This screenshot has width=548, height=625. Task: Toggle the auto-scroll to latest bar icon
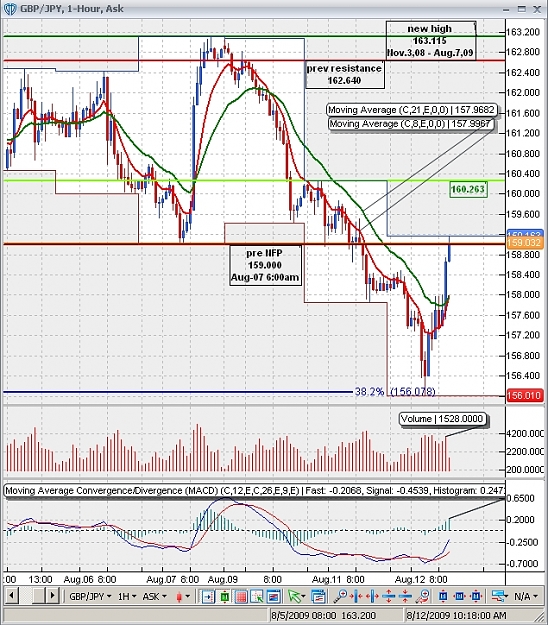(x=208, y=597)
